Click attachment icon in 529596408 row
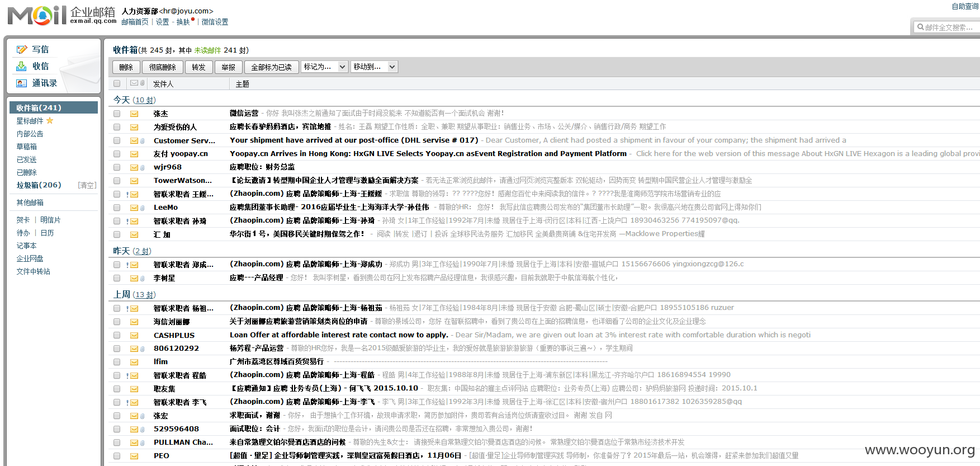This screenshot has height=466, width=980. (143, 430)
